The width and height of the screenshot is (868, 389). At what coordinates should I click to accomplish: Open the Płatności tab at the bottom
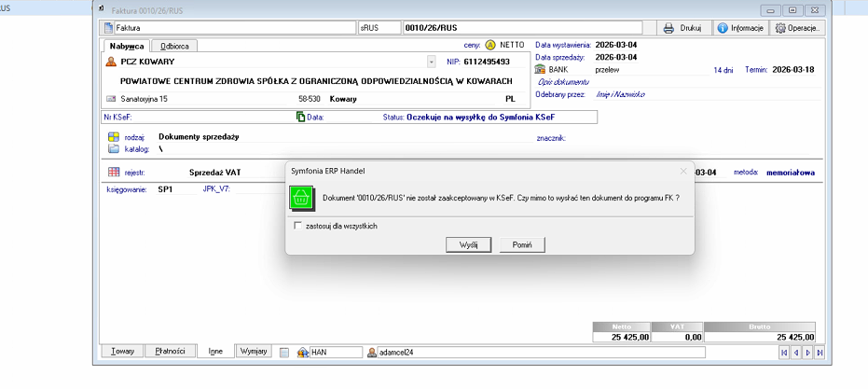171,352
